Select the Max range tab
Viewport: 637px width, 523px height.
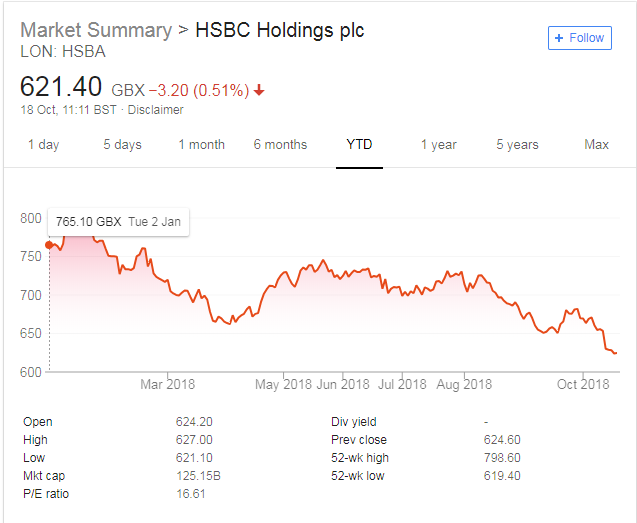[596, 145]
